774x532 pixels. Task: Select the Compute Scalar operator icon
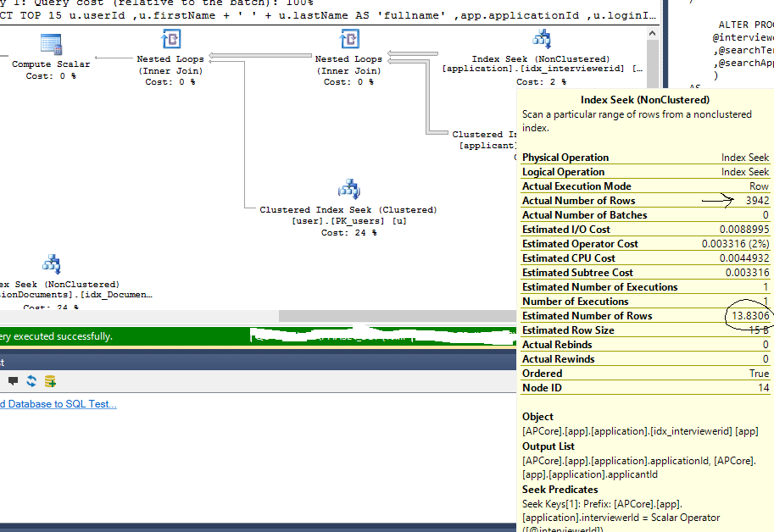pyautogui.click(x=52, y=44)
